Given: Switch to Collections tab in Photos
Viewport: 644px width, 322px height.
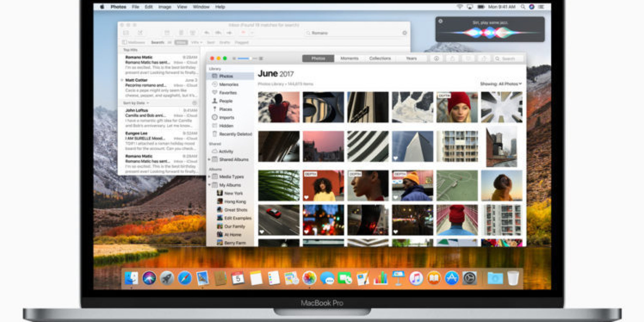Looking at the screenshot, I should [x=380, y=58].
